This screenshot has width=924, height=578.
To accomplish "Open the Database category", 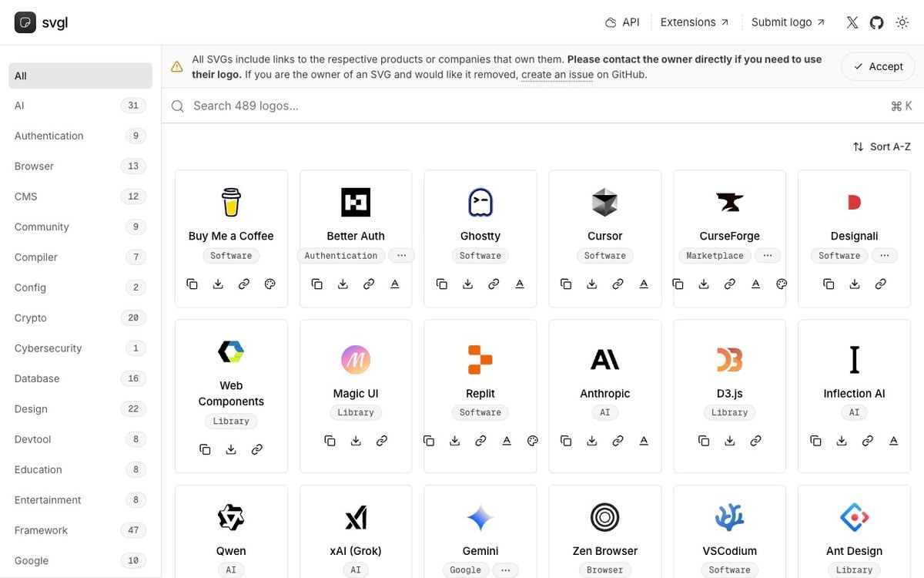I will (80, 378).
